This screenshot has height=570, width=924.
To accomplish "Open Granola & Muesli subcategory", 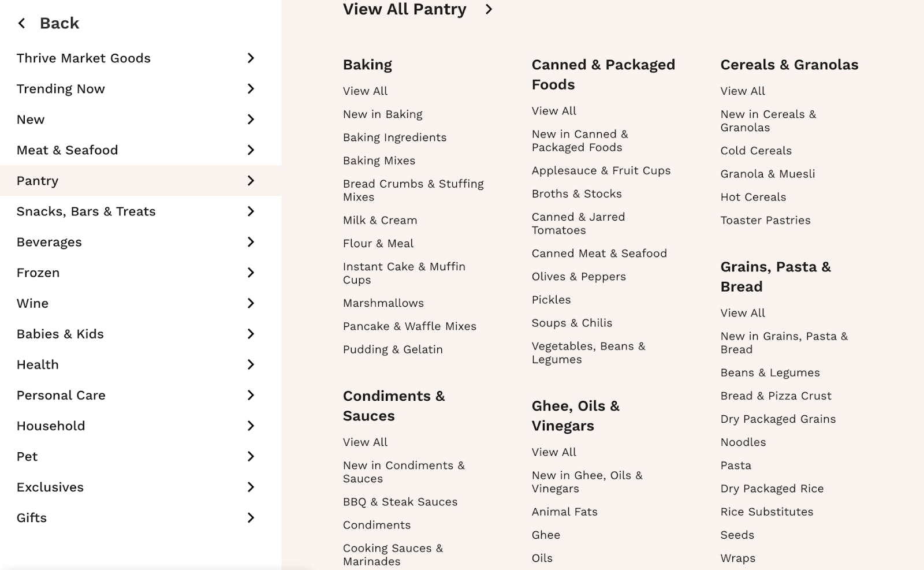I will pos(767,174).
